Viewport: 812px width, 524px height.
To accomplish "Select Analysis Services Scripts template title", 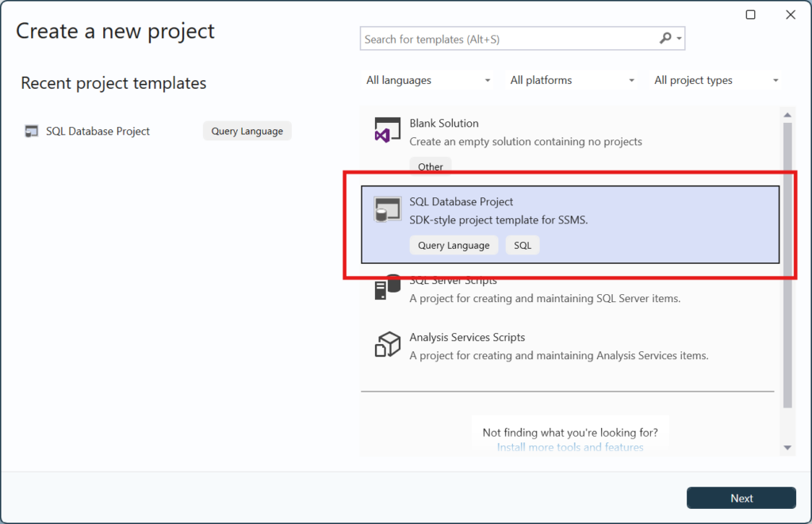I will pyautogui.click(x=467, y=337).
